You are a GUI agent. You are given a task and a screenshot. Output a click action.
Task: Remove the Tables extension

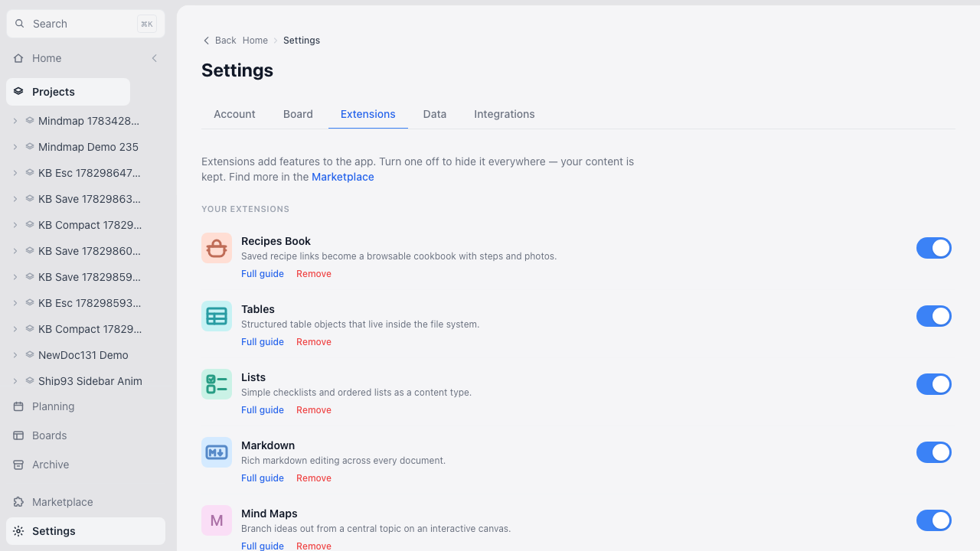click(314, 342)
